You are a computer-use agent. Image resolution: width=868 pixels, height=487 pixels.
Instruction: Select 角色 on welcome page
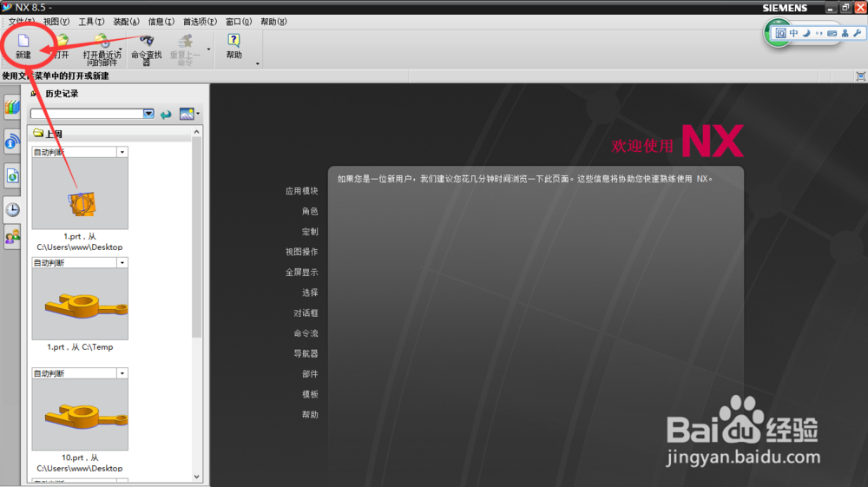click(310, 212)
